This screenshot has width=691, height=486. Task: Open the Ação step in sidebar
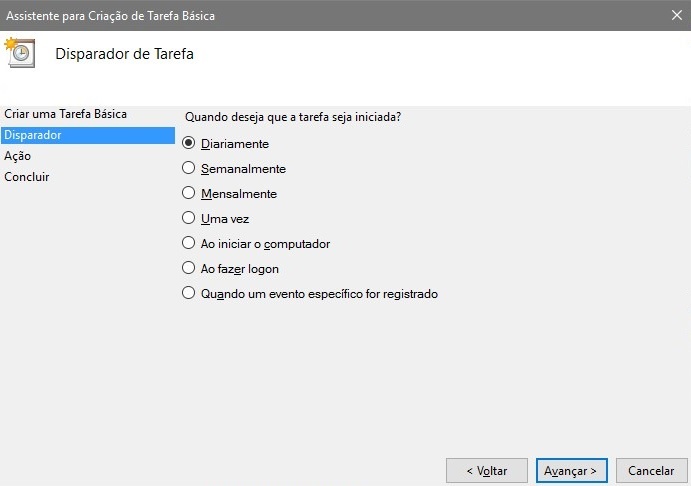18,156
